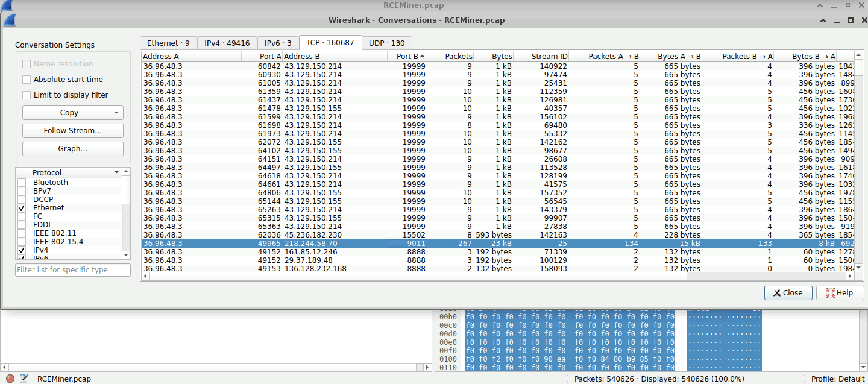Viewport: 868px width, 384px height.
Task: Enable Absolute start time
Action: click(x=26, y=80)
